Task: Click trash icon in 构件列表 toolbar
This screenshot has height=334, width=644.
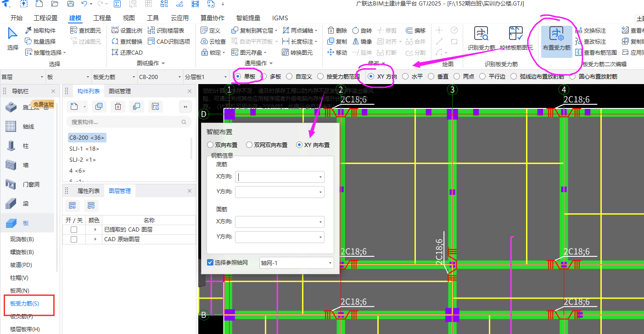Action: (x=118, y=107)
